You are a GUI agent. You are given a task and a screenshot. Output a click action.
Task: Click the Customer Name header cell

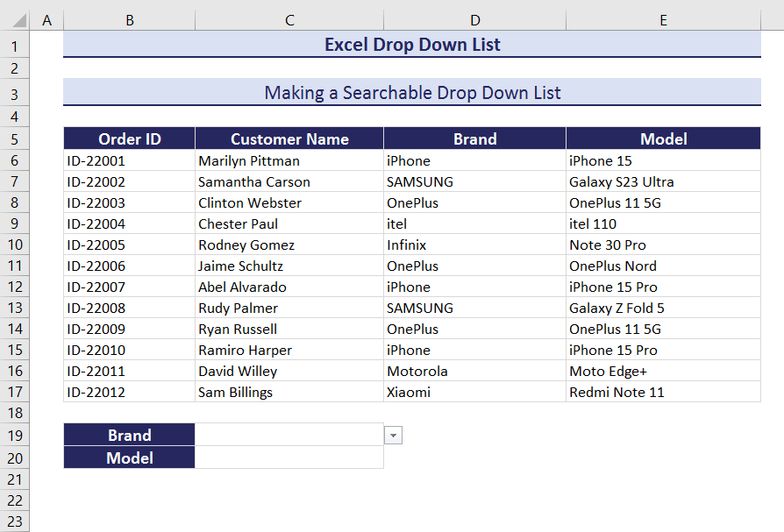click(x=289, y=138)
